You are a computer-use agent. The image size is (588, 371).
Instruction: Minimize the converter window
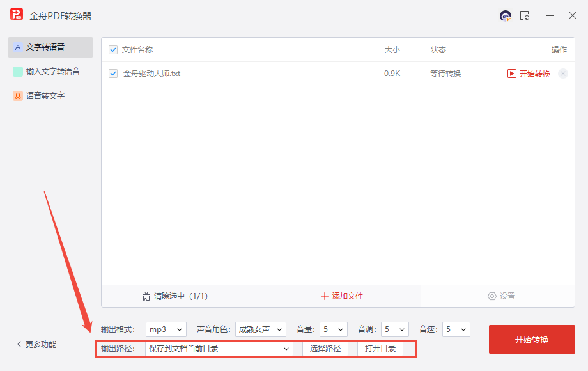pyautogui.click(x=550, y=16)
